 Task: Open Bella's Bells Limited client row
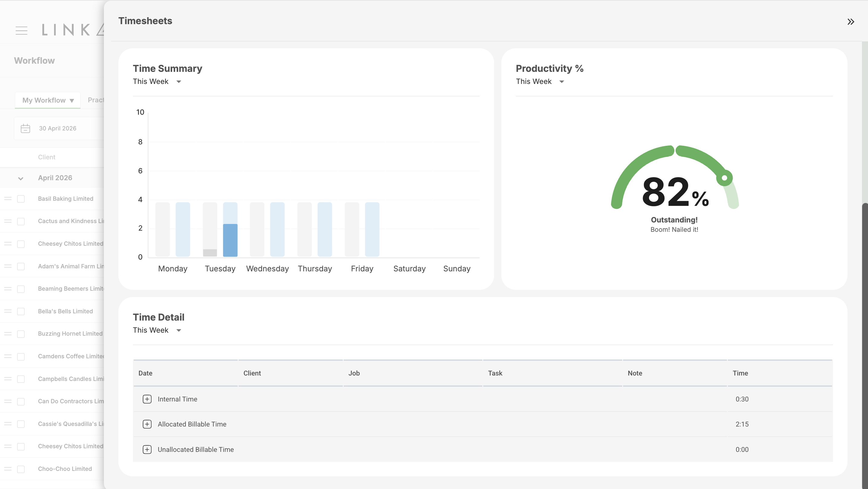(x=65, y=311)
